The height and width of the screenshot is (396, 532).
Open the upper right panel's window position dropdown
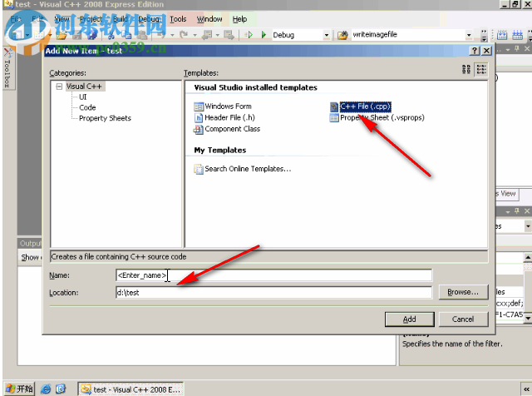tap(508, 50)
